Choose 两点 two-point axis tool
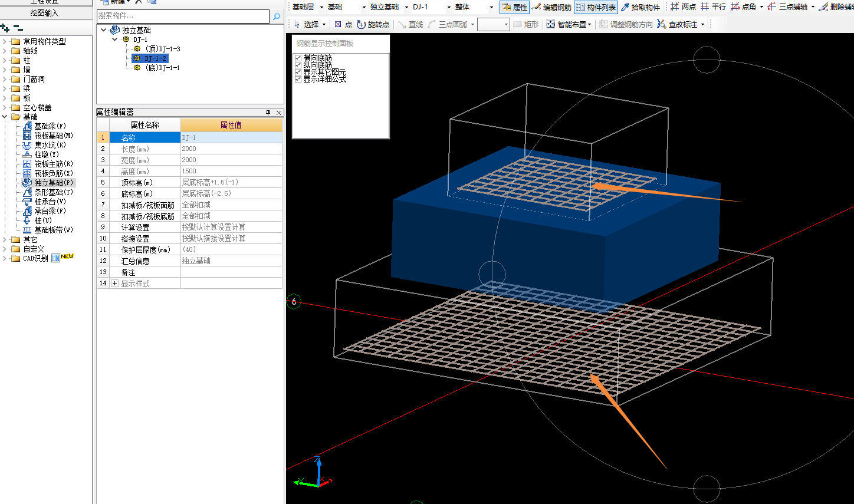This screenshot has height=504, width=854. coord(683,7)
